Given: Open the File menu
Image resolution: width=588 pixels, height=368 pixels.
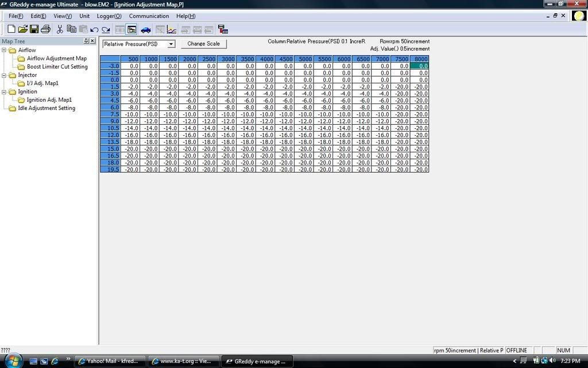Looking at the screenshot, I should pos(16,16).
